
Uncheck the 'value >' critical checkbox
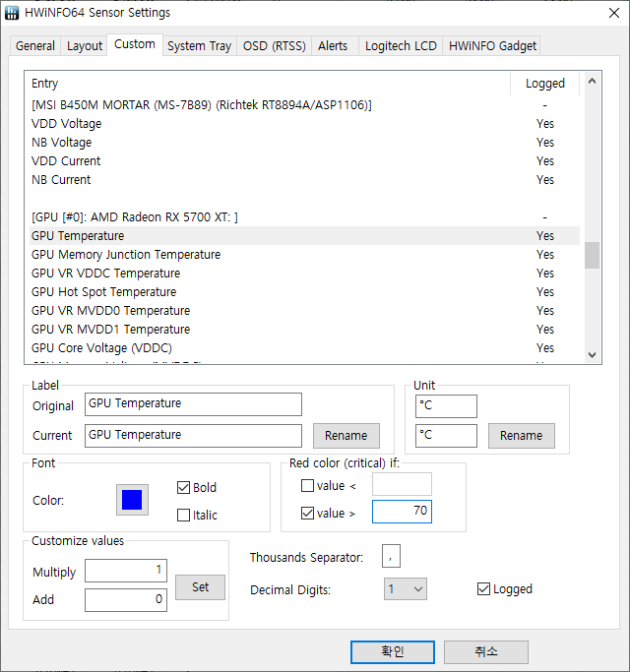307,513
